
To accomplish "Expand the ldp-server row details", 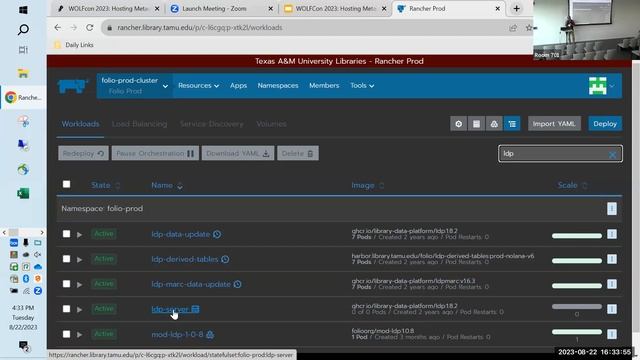I will pyautogui.click(x=80, y=310).
